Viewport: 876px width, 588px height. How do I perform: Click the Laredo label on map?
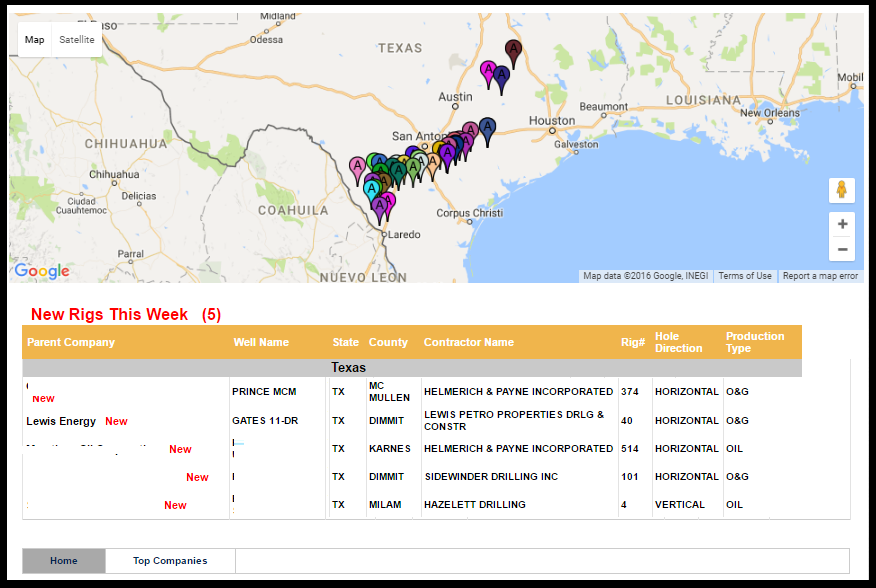point(404,235)
